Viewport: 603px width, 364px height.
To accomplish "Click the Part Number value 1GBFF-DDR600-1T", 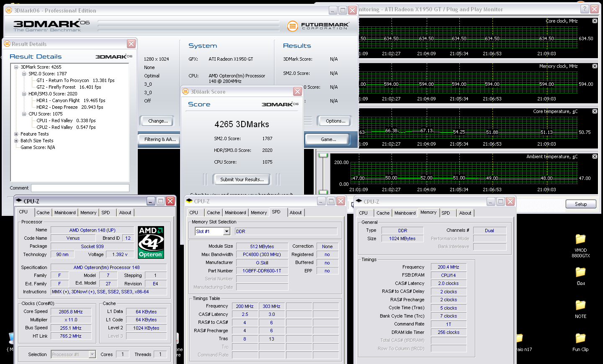I will 262,271.
